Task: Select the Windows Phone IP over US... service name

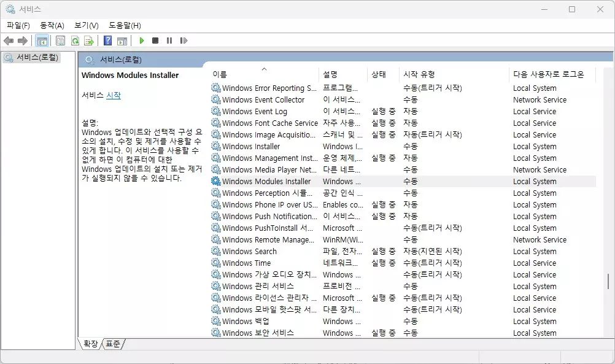Action: click(270, 205)
